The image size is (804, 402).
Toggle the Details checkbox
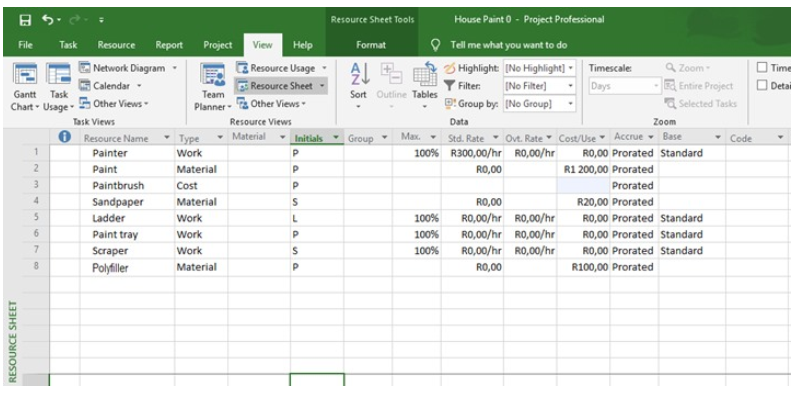coord(762,86)
